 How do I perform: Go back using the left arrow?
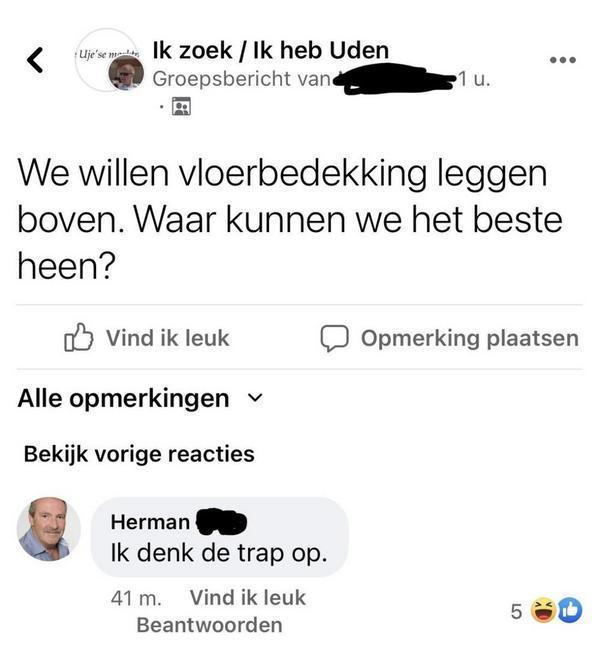(x=35, y=60)
